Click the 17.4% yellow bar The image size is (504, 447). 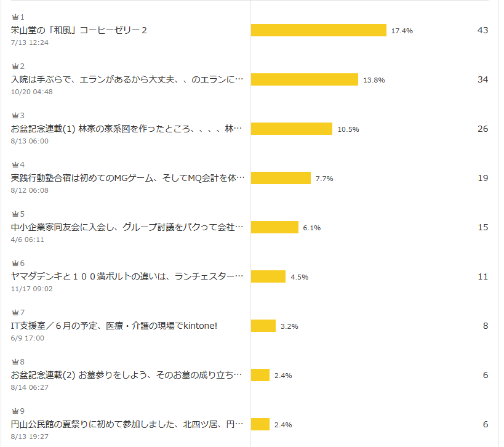[319, 30]
